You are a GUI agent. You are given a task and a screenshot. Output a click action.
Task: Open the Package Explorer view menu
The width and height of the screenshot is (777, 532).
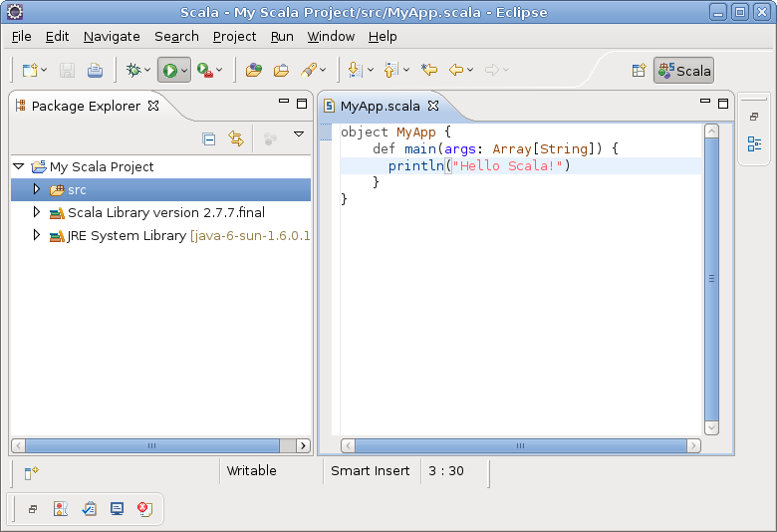click(298, 134)
